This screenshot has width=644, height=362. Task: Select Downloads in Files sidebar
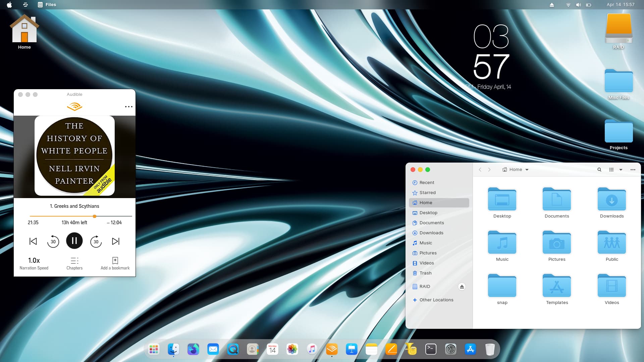click(439, 233)
